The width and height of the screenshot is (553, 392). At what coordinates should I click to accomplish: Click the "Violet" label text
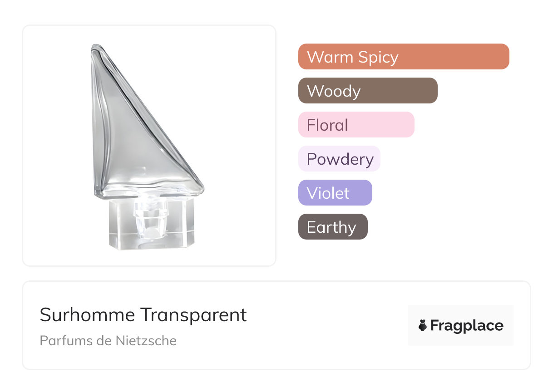[328, 193]
